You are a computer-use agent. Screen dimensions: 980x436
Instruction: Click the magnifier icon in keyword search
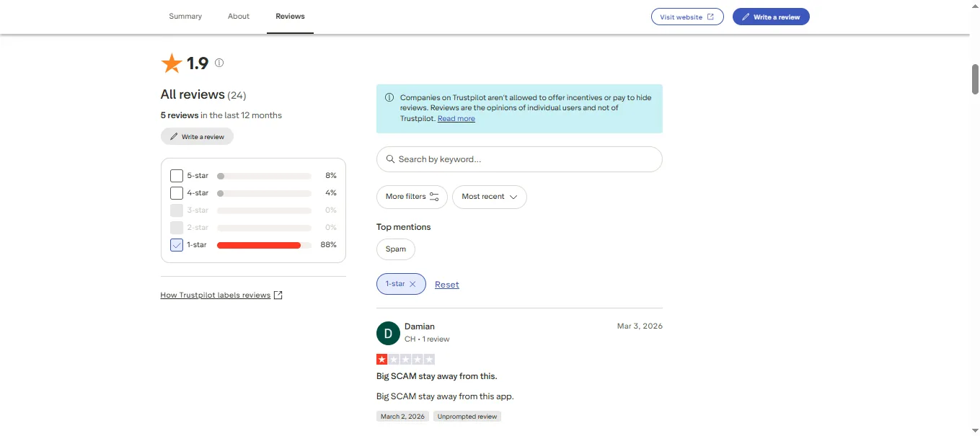pos(390,159)
